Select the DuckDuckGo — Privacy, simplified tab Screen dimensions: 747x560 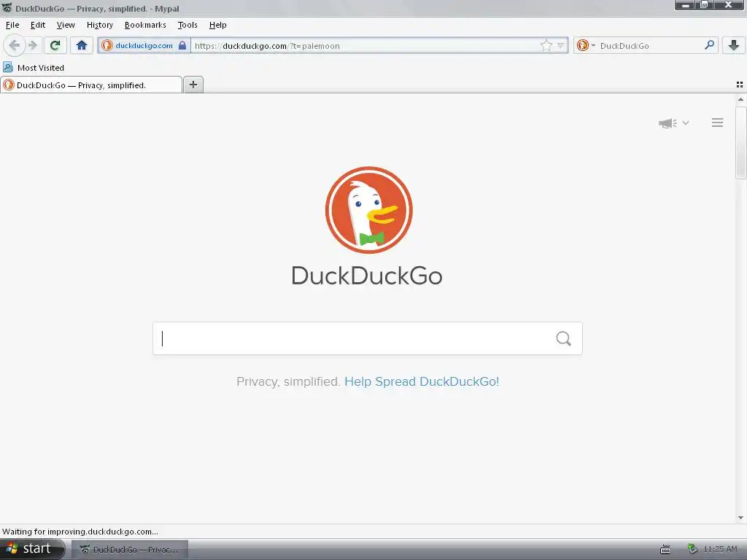click(x=91, y=85)
